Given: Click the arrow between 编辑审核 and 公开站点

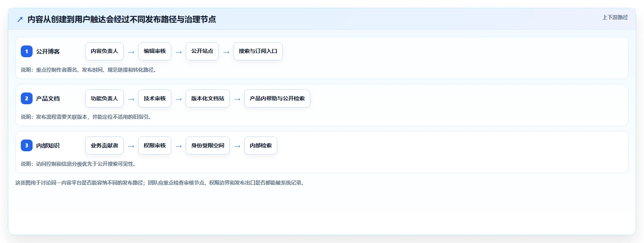Looking at the screenshot, I should (x=179, y=52).
